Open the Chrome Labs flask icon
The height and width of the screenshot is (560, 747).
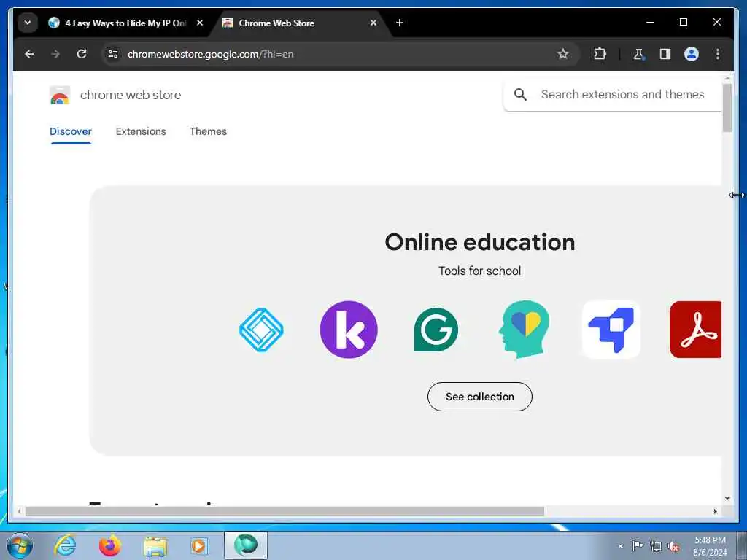tap(638, 54)
